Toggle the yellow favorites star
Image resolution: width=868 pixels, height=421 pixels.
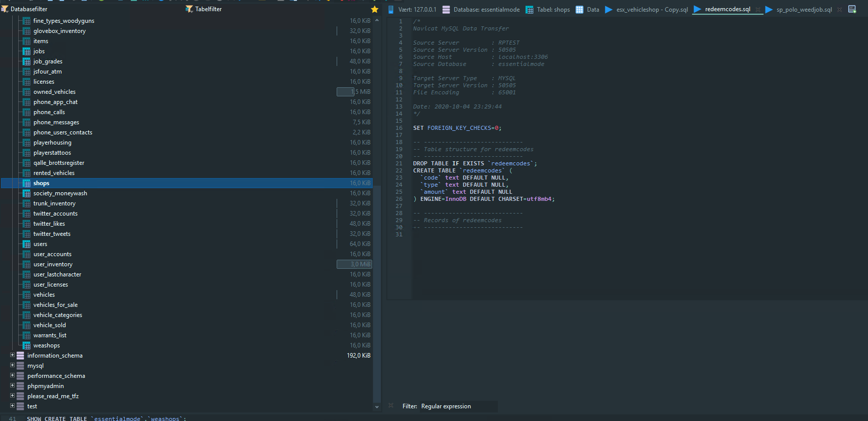coord(375,9)
